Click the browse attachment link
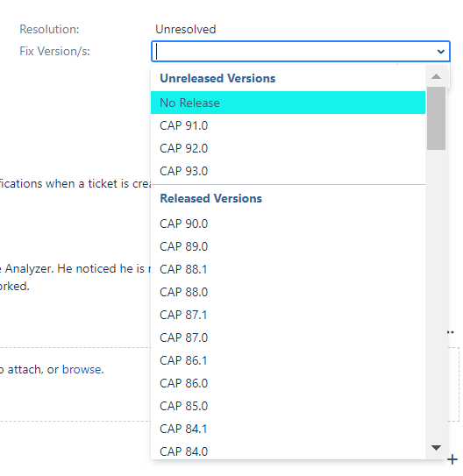The image size is (463, 476). pos(82,369)
